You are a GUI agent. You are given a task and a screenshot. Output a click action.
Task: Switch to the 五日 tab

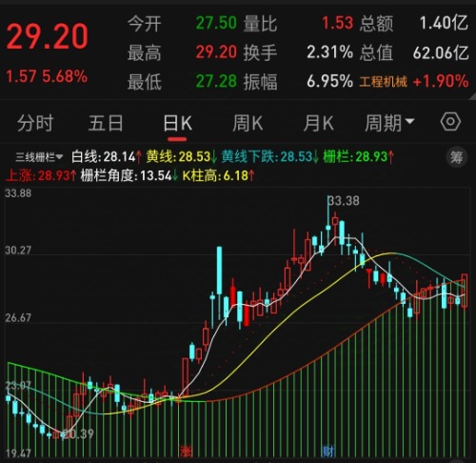pos(106,123)
